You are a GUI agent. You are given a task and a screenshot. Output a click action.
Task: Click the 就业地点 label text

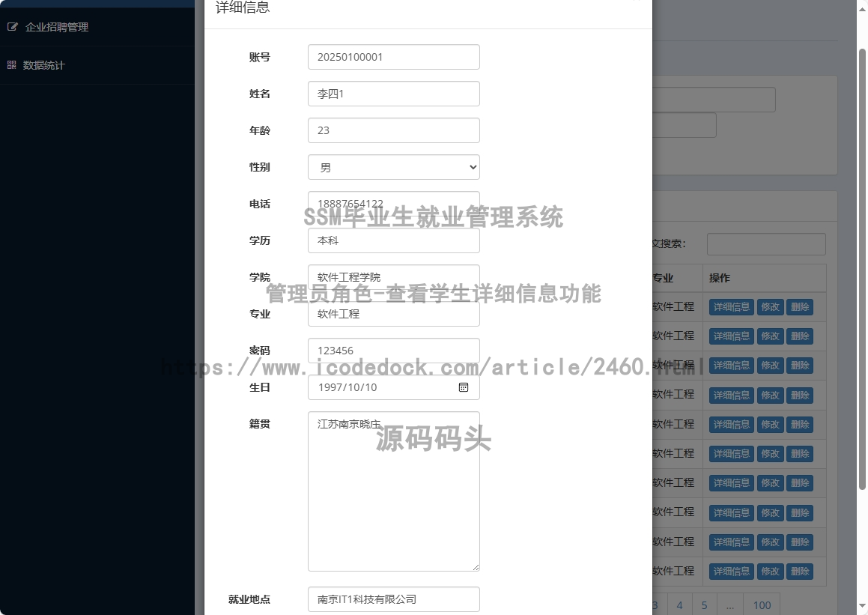click(249, 599)
